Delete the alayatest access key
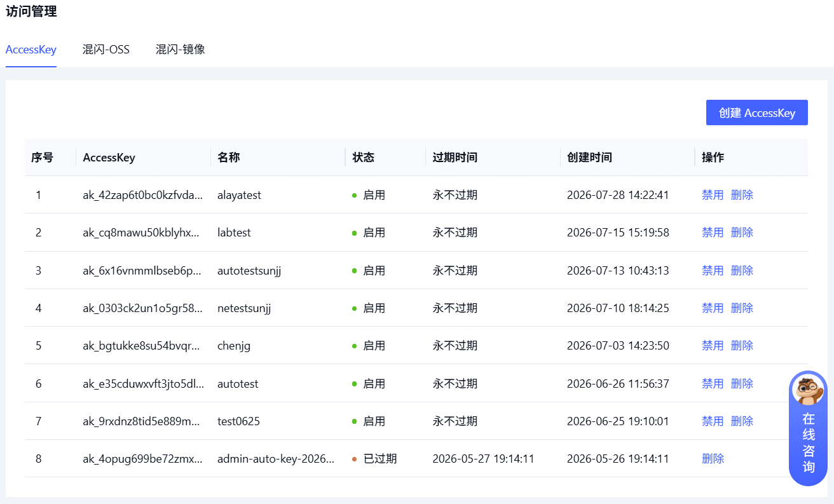 pos(742,195)
